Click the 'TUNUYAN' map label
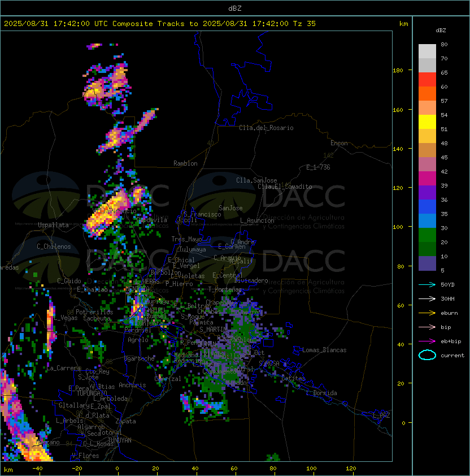 120,440
